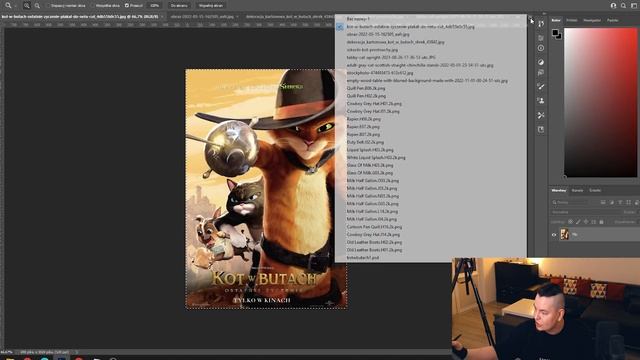
Task: Click the 'Do ekranu' button
Action: pyautogui.click(x=179, y=6)
